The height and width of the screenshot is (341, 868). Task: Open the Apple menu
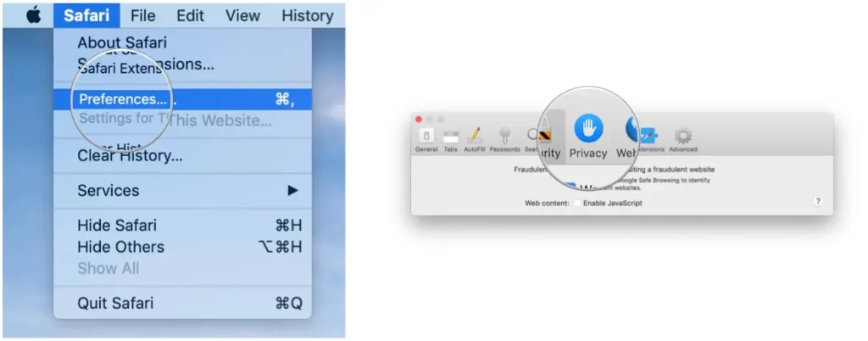coord(34,15)
